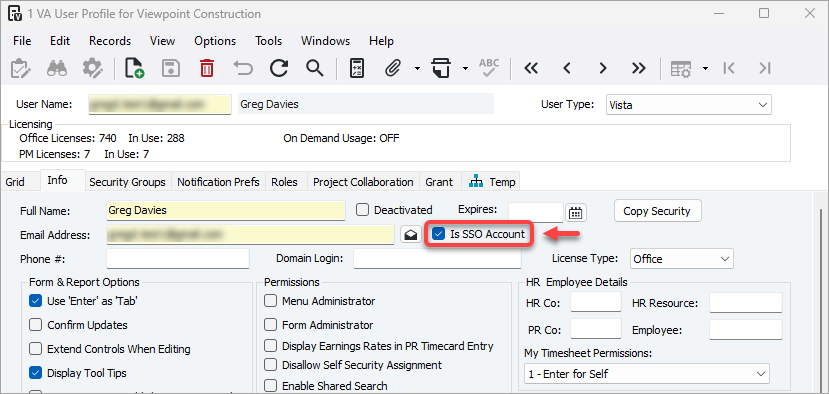This screenshot has width=829, height=394.
Task: Switch to the Notification Prefs tab
Action: 218,182
